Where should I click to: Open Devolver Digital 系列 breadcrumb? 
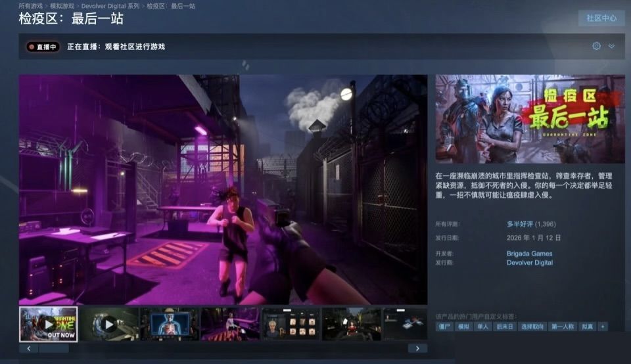(x=110, y=6)
